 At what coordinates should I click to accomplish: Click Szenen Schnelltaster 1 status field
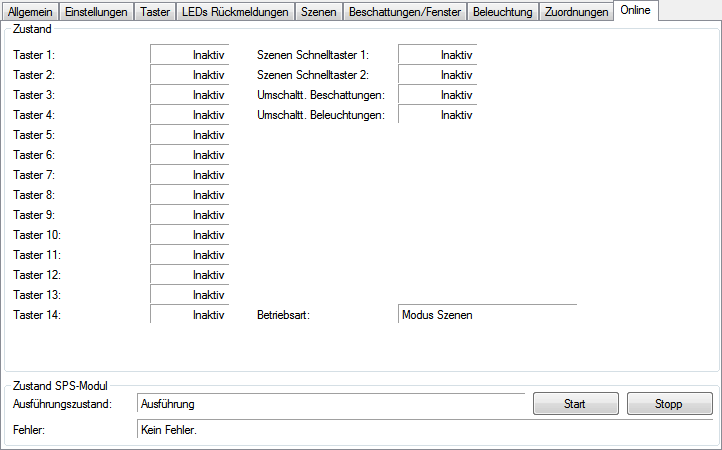click(437, 54)
